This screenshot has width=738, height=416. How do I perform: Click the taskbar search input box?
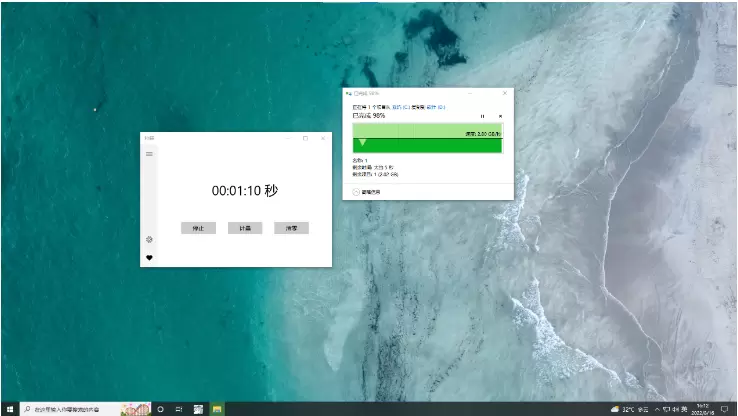click(x=68, y=409)
